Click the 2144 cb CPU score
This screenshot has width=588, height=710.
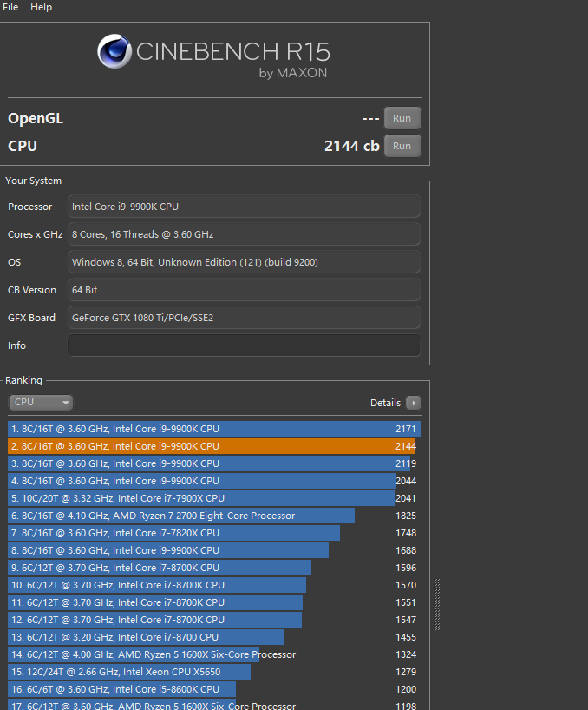(x=352, y=146)
